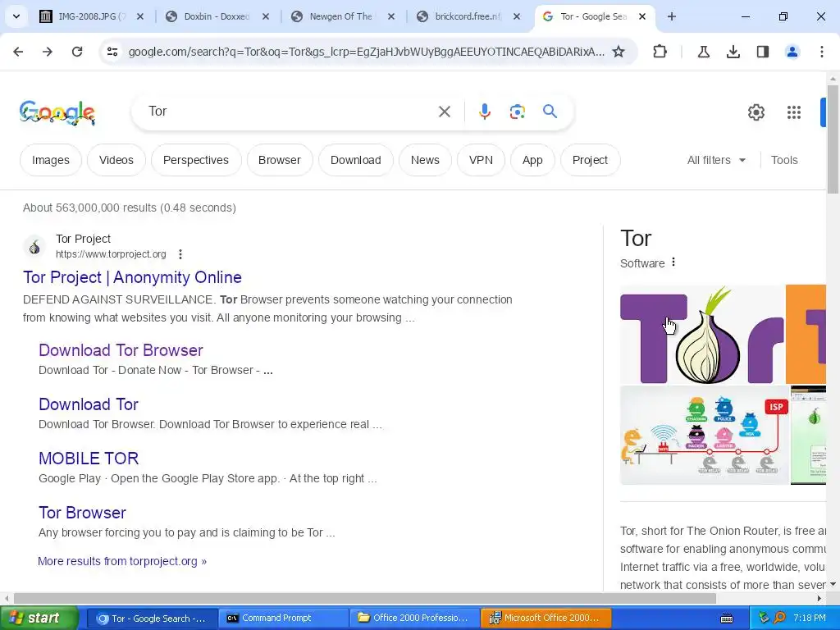Reload the current page
Image resolution: width=840 pixels, height=630 pixels.
(77, 52)
